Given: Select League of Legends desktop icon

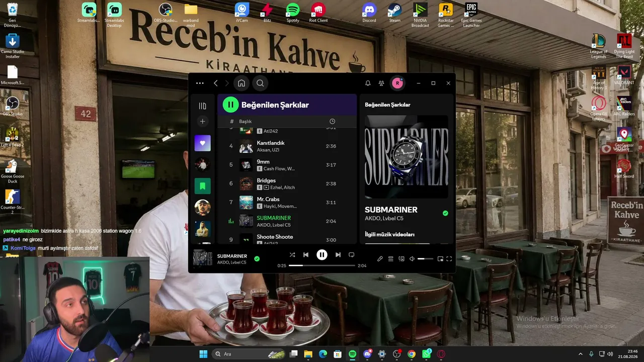Looking at the screenshot, I should click(598, 46).
